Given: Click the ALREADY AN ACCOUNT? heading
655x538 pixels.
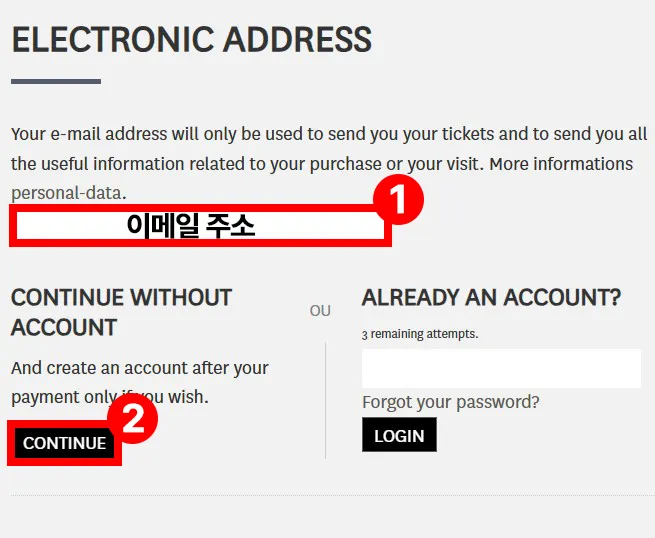Looking at the screenshot, I should tap(491, 297).
